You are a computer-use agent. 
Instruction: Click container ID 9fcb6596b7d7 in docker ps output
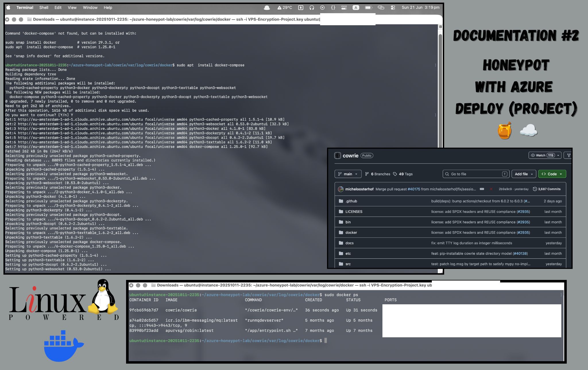144,310
